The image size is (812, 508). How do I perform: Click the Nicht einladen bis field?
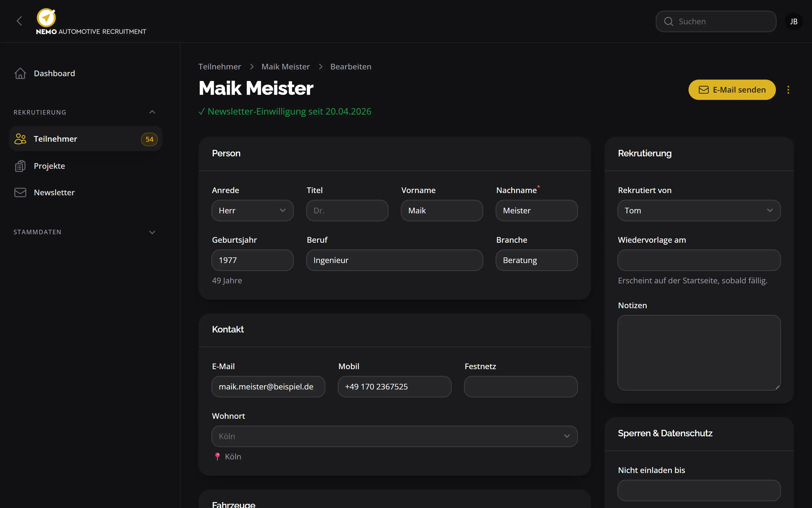click(699, 491)
